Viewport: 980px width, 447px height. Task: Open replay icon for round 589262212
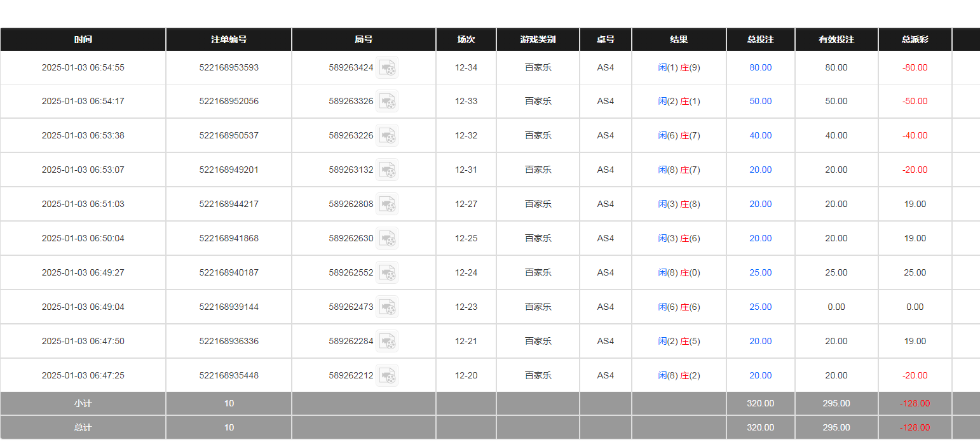tap(387, 376)
